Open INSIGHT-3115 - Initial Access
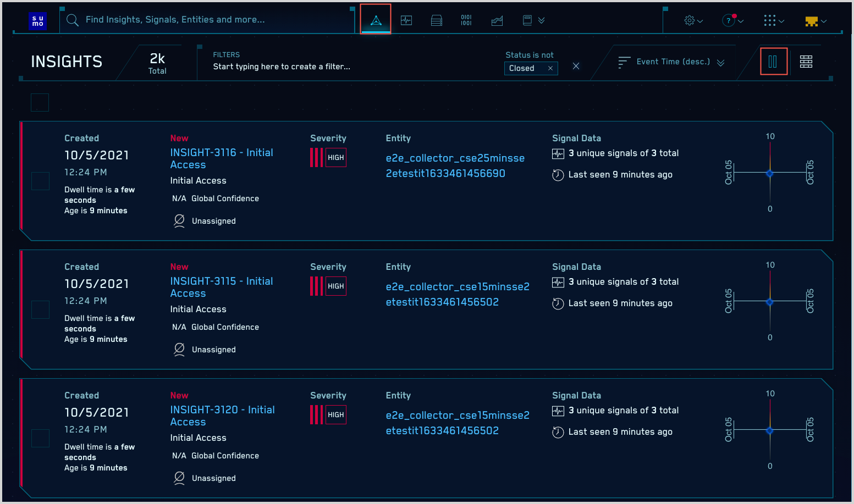 click(x=221, y=287)
